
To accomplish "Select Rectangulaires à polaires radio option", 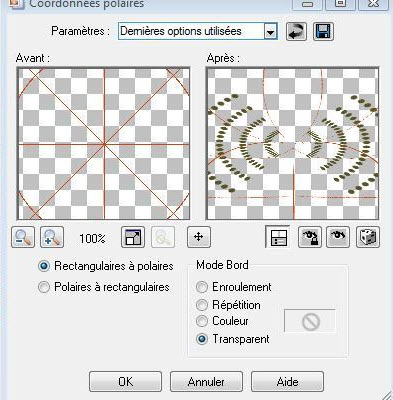I will [x=106, y=266].
